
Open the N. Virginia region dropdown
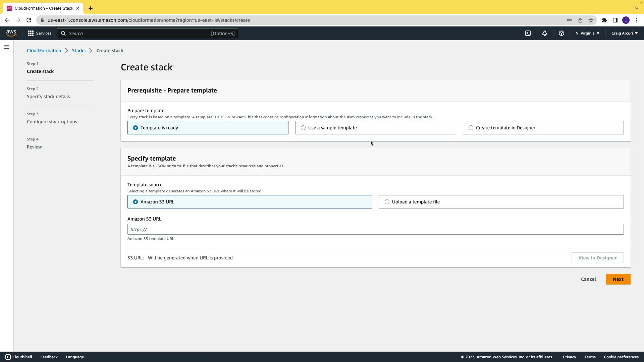[x=587, y=33]
